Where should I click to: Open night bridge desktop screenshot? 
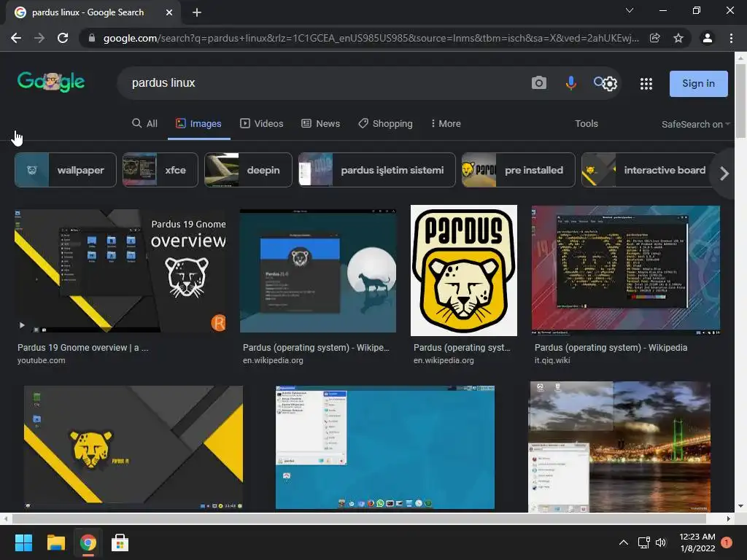(619, 447)
